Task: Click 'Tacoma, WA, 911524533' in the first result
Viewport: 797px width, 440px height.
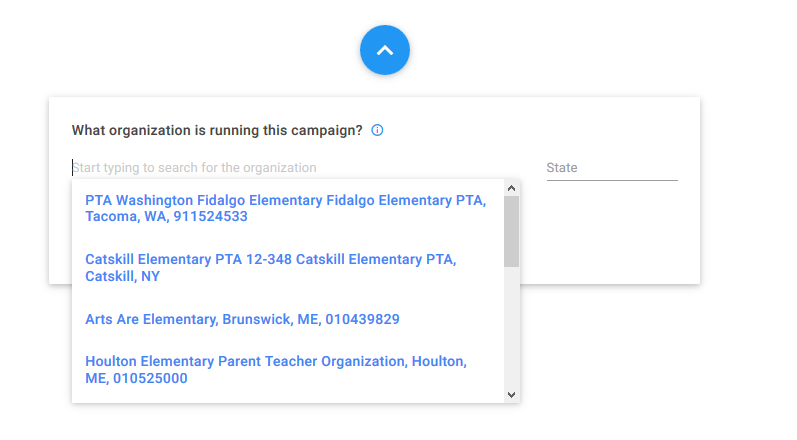Action: (166, 216)
